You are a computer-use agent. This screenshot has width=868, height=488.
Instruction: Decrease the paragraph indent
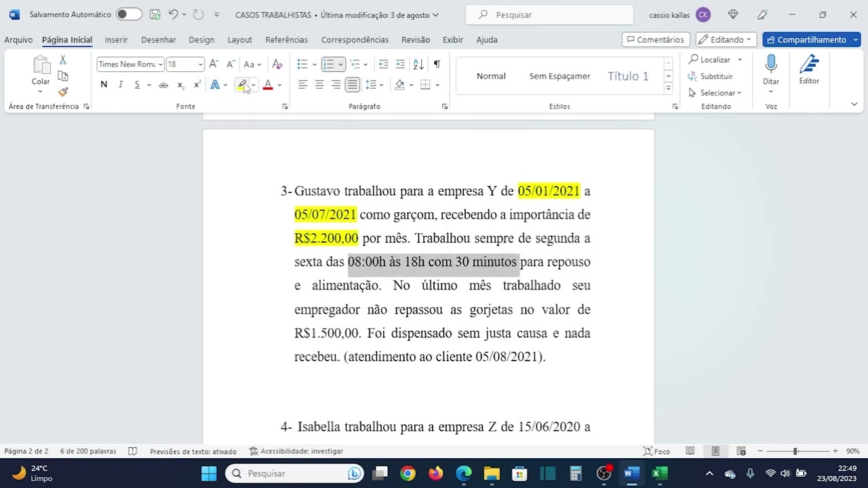pyautogui.click(x=383, y=64)
